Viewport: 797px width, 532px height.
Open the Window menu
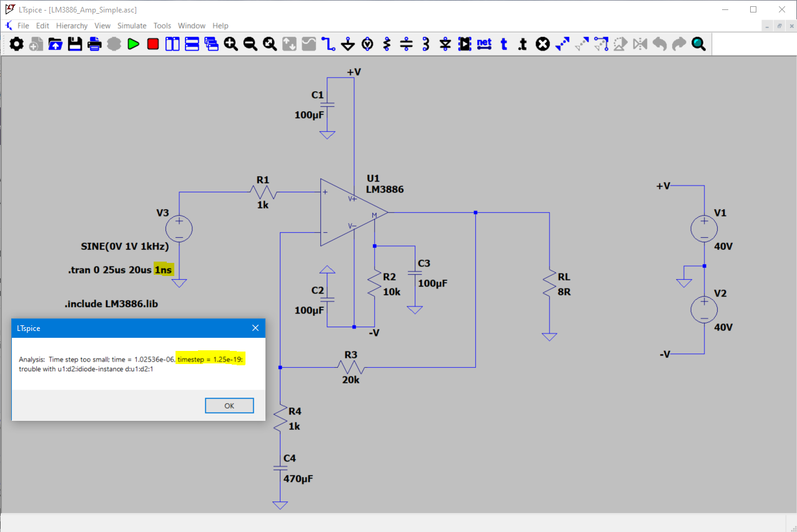click(x=192, y=26)
